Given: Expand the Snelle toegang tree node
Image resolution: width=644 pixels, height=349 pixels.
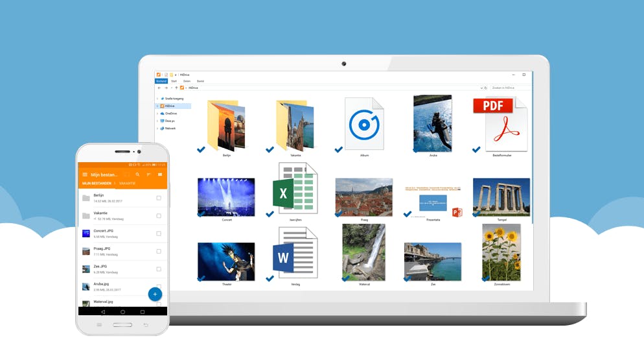Looking at the screenshot, I should click(157, 99).
